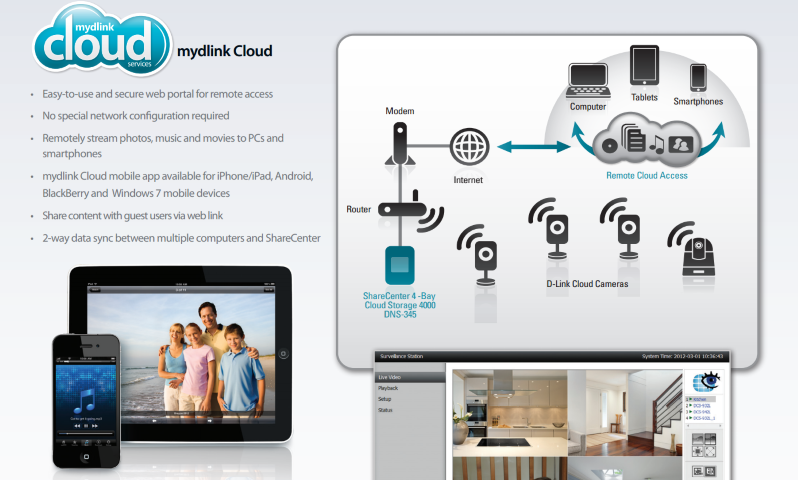Click the Modem icon in the diagram
The width and height of the screenshot is (798, 480).
point(400,144)
